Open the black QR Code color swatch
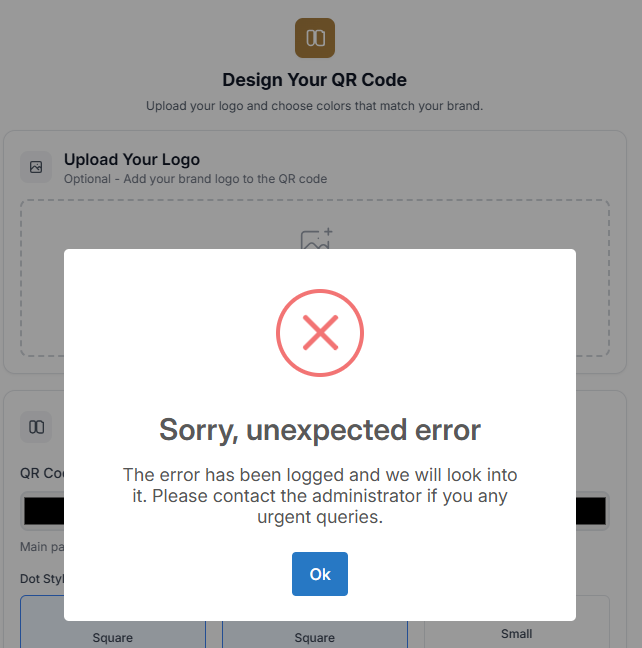 44,511
